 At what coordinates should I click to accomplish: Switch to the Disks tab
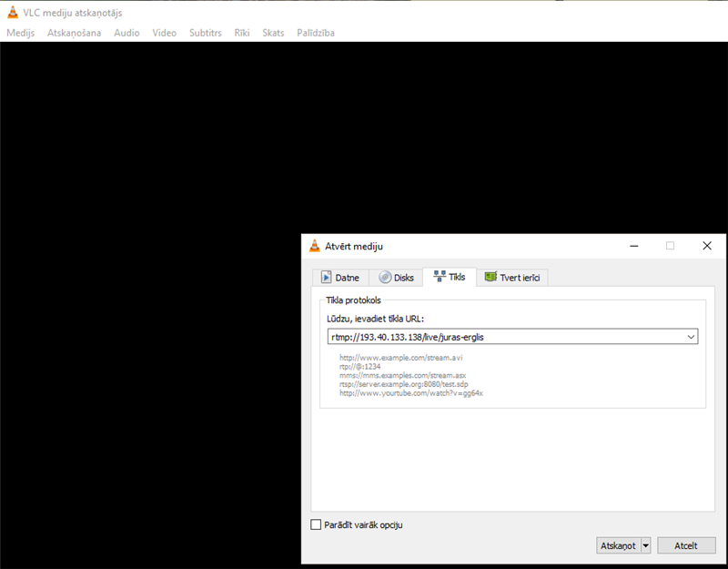tap(396, 278)
